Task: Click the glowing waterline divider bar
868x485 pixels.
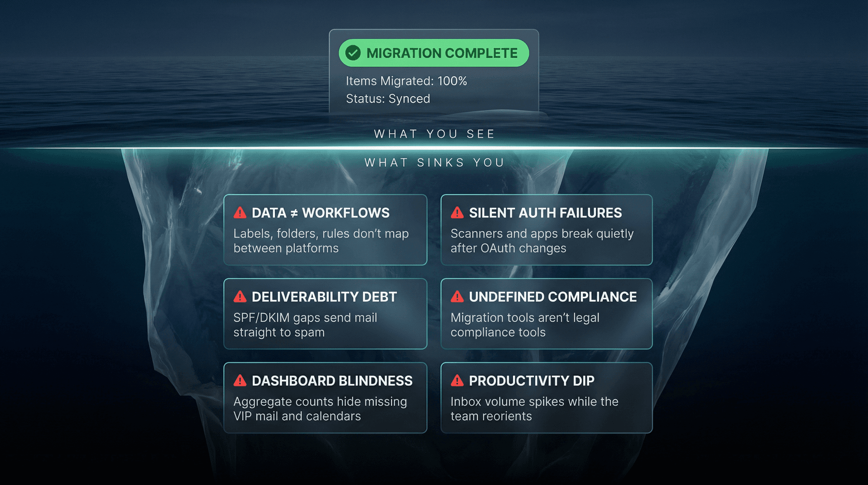Action: (434, 147)
